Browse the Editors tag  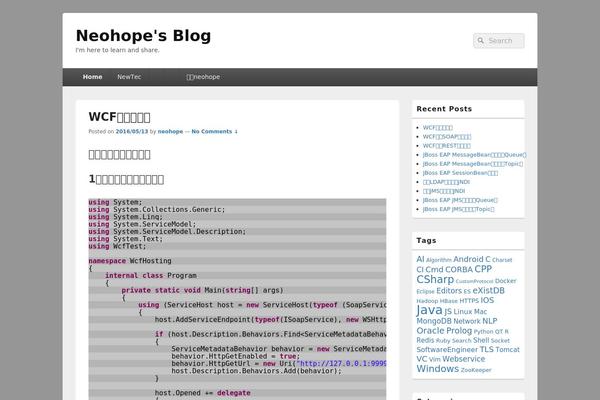point(449,291)
